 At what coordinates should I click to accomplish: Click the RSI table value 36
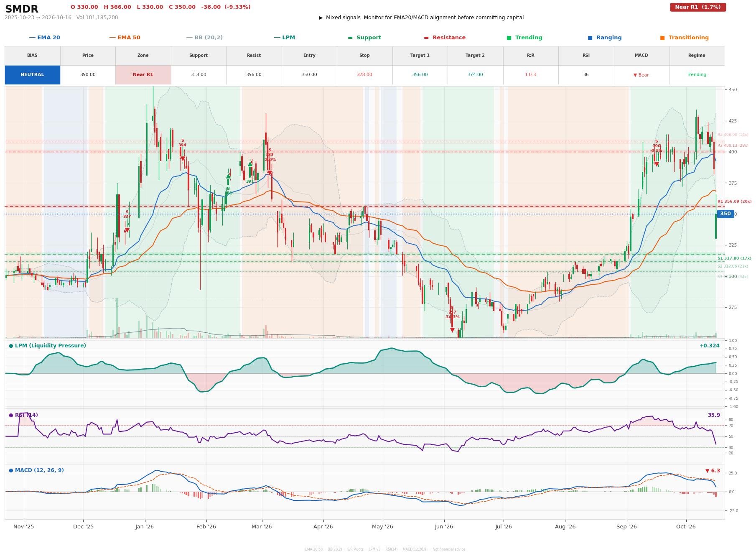[586, 75]
